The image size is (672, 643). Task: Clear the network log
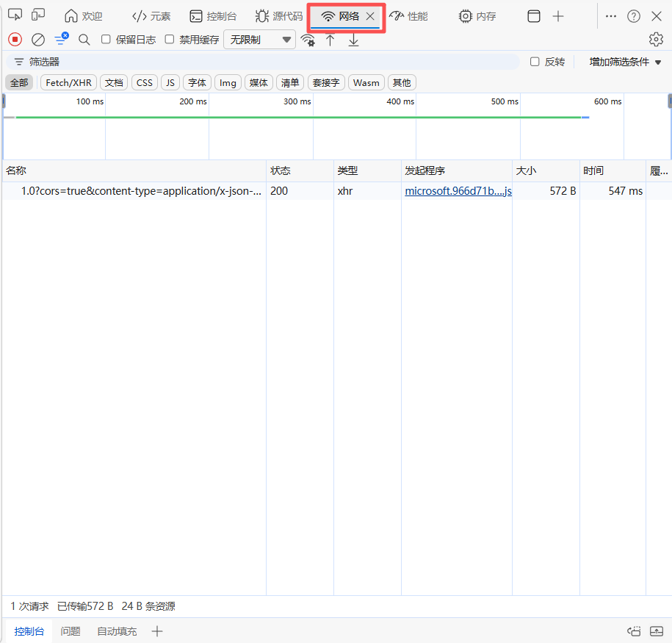tap(38, 40)
